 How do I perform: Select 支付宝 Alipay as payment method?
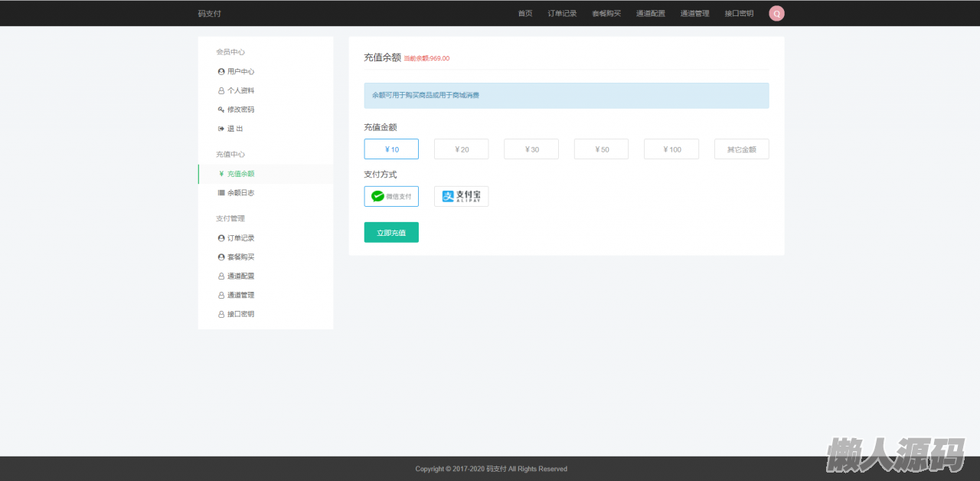coord(461,197)
